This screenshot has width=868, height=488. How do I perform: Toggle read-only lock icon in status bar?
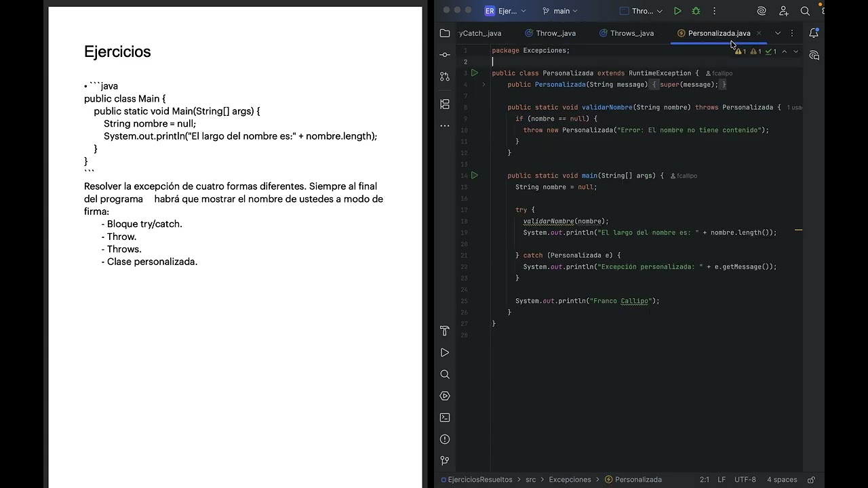coord(811,479)
